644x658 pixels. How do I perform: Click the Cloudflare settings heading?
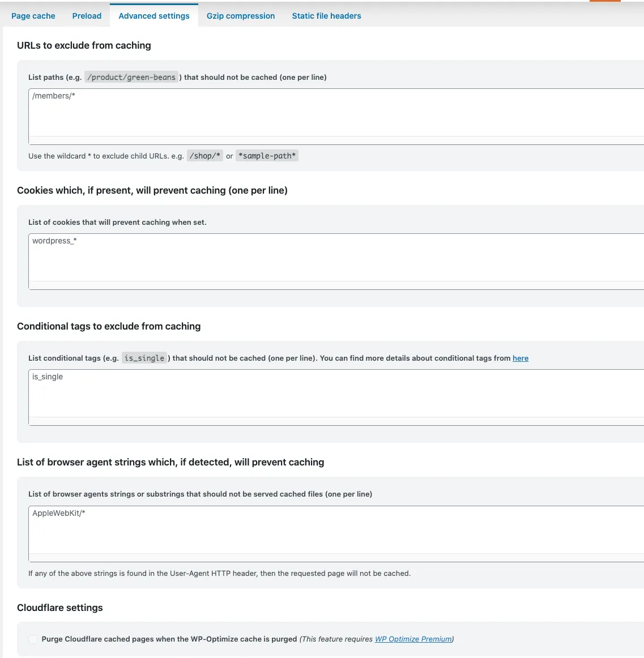point(60,608)
